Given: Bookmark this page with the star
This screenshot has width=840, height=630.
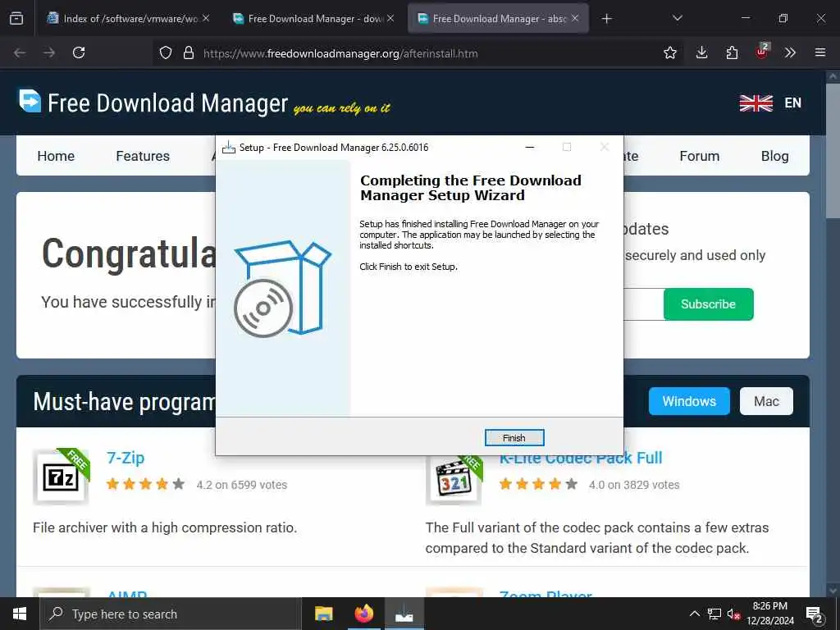Looking at the screenshot, I should (669, 52).
